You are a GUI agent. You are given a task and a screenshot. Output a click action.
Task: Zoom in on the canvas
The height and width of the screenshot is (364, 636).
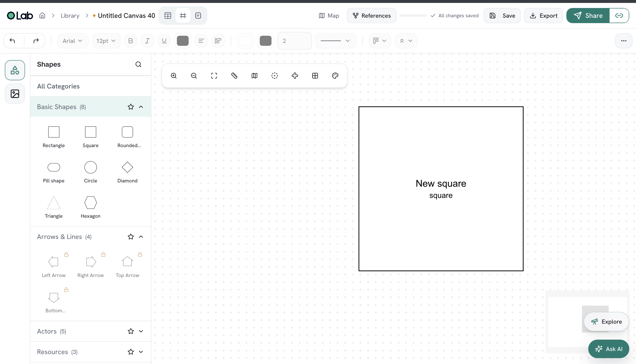tap(174, 75)
